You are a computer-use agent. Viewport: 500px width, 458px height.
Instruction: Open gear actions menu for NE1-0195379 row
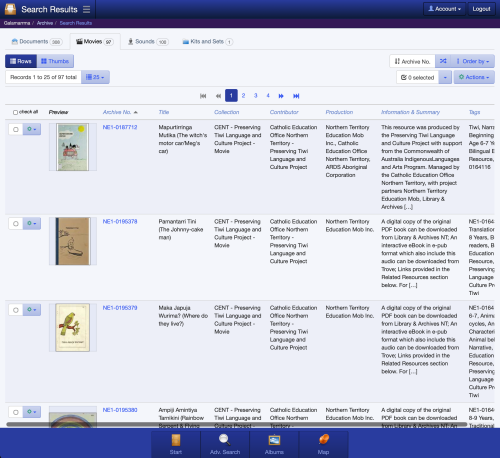tap(32, 310)
